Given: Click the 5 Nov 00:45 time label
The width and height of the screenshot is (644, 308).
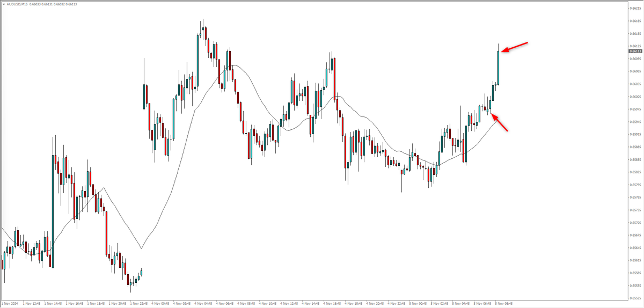Looking at the screenshot, I should pos(418,304).
